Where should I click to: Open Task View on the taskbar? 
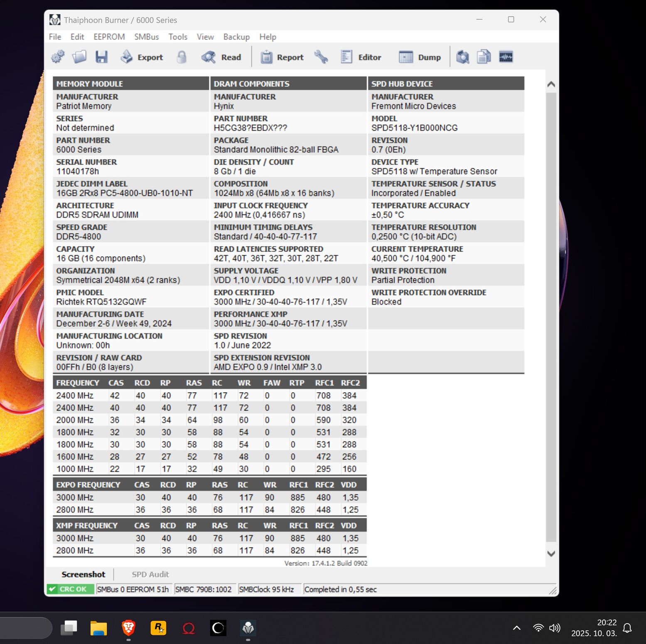[69, 628]
